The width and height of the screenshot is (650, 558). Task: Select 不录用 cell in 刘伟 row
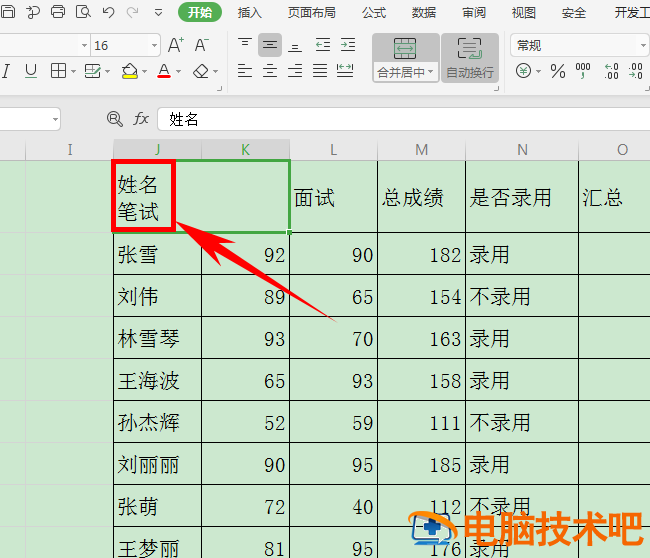tap(522, 296)
